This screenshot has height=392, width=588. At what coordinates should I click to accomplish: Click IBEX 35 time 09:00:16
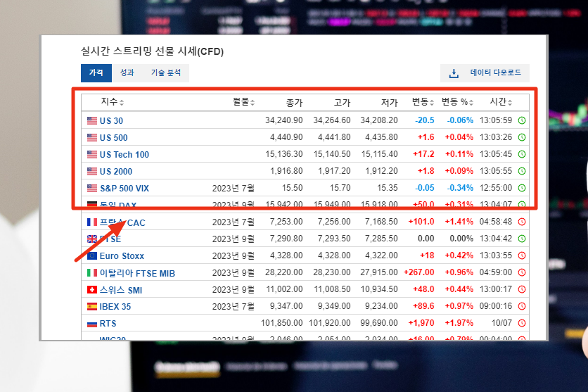(x=496, y=306)
